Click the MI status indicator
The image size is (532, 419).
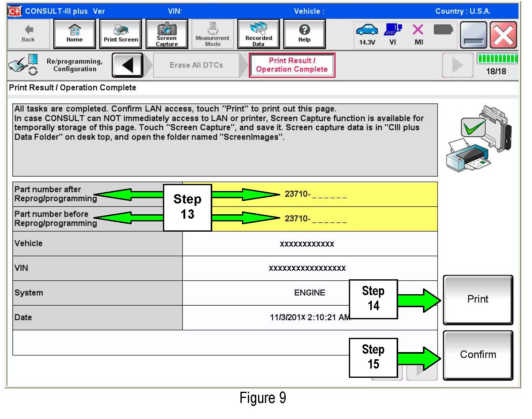tap(418, 34)
